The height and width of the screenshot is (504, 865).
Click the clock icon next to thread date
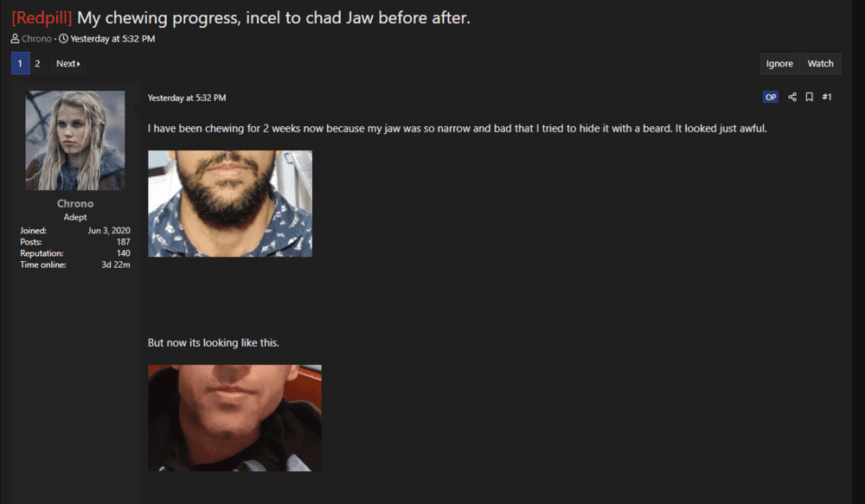[x=63, y=39]
